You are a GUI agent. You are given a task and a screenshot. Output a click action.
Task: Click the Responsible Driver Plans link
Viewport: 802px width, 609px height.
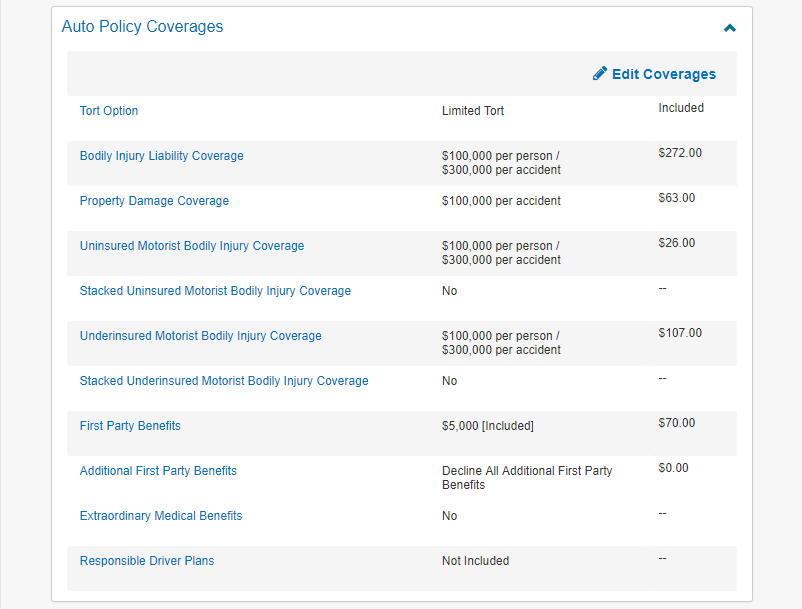click(147, 561)
